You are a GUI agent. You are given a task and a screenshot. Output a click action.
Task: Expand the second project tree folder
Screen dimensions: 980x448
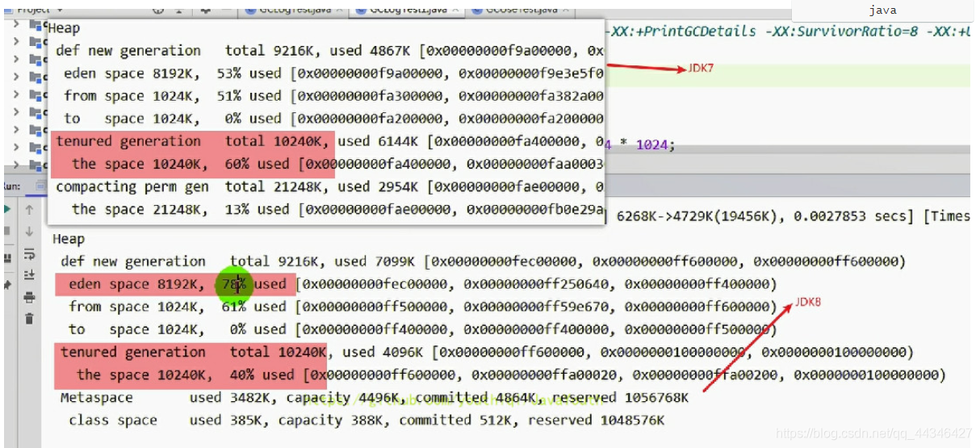coord(16,42)
